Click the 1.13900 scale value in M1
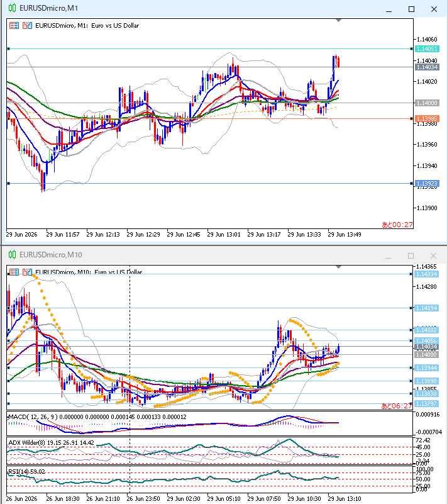447x504 pixels. click(427, 208)
